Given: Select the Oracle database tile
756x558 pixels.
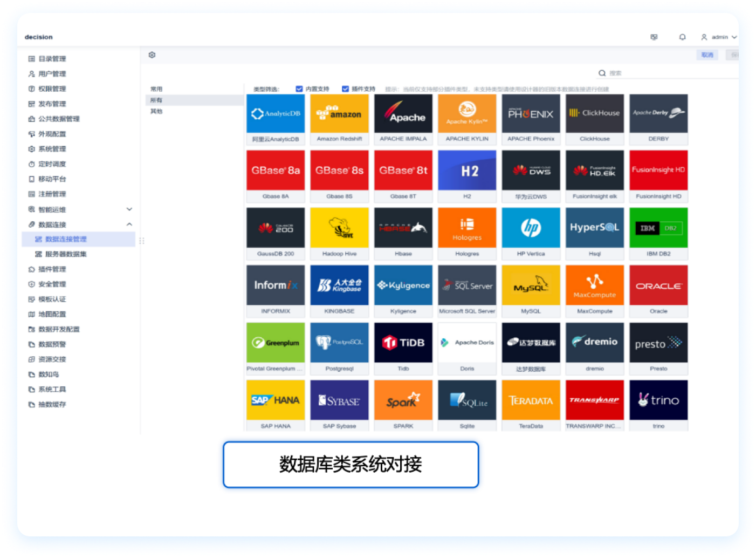Looking at the screenshot, I should 658,291.
